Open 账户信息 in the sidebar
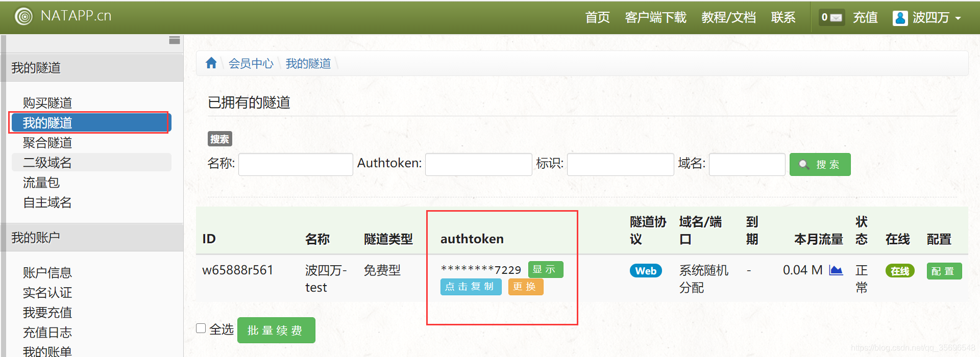Image resolution: width=980 pixels, height=357 pixels. click(x=47, y=273)
